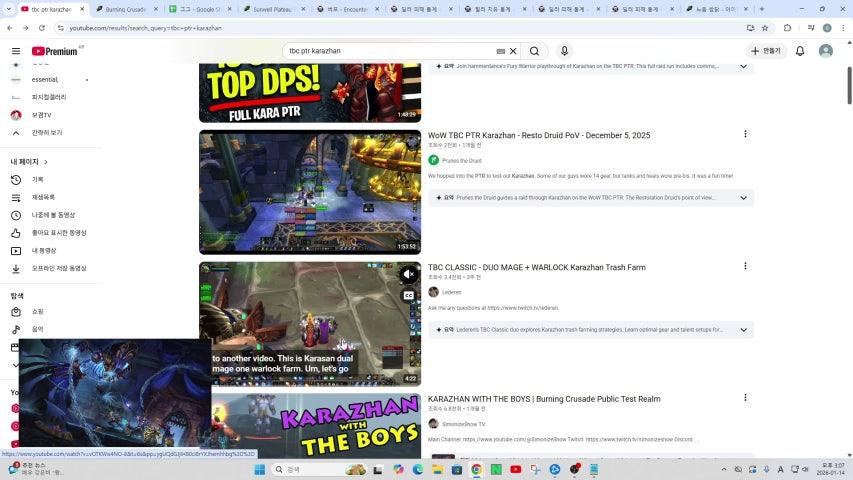Viewport: 853px width, 480px height.
Task: Open the on-screen keyboard icon in search box
Action: (x=500, y=51)
